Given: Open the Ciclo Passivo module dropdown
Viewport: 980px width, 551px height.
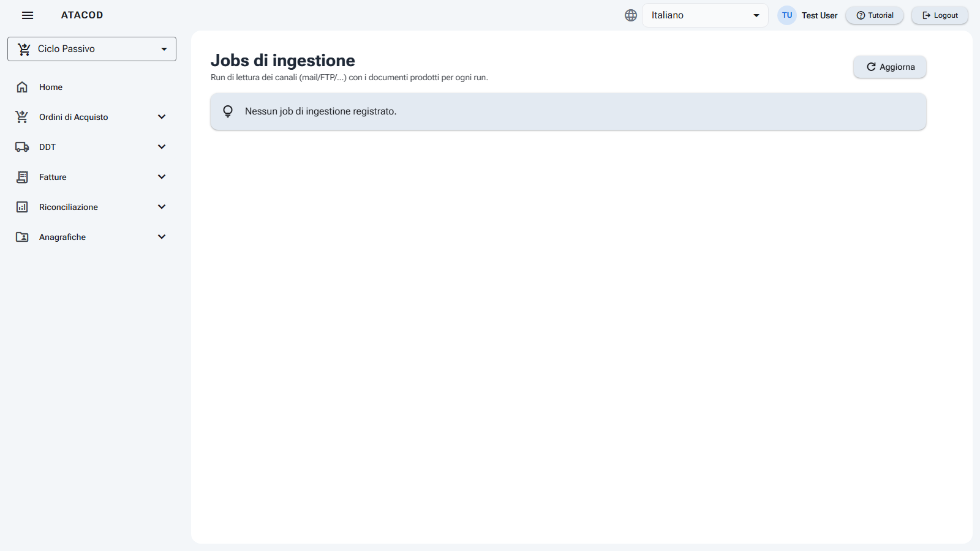Looking at the screenshot, I should (x=92, y=49).
